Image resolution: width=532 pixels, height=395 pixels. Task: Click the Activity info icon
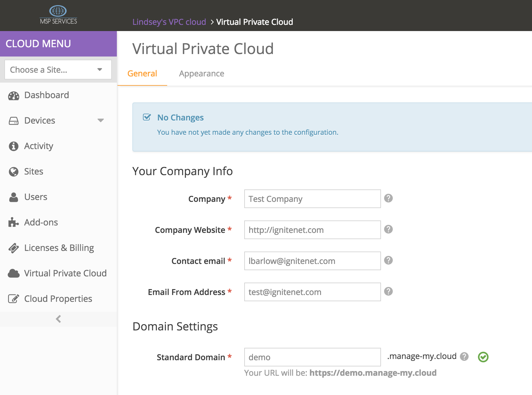point(14,146)
